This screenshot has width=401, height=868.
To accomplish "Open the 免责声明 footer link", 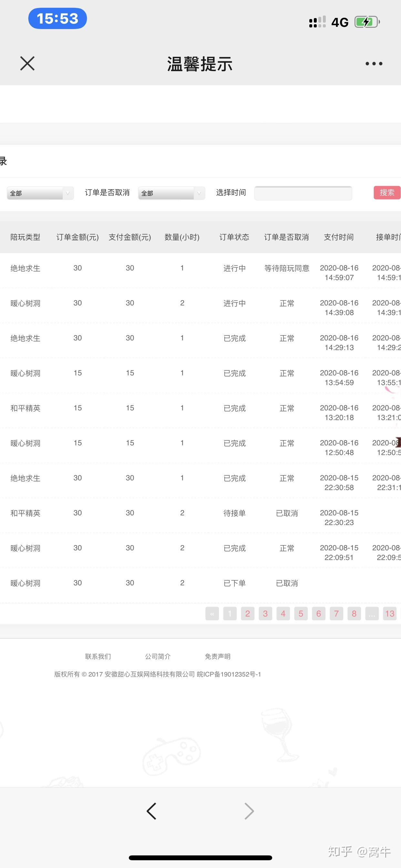I will [218, 656].
